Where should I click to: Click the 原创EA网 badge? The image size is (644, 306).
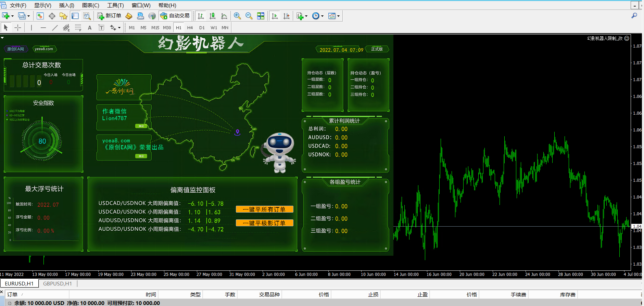click(x=16, y=49)
